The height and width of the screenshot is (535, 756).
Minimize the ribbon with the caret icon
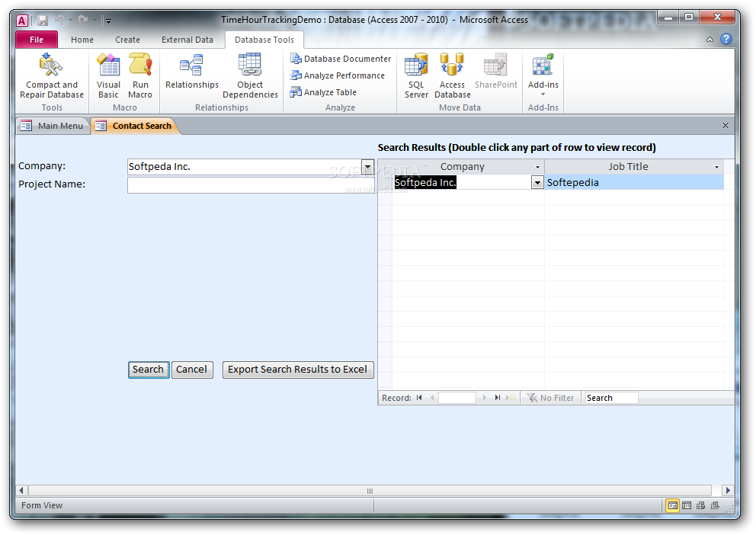[x=710, y=40]
